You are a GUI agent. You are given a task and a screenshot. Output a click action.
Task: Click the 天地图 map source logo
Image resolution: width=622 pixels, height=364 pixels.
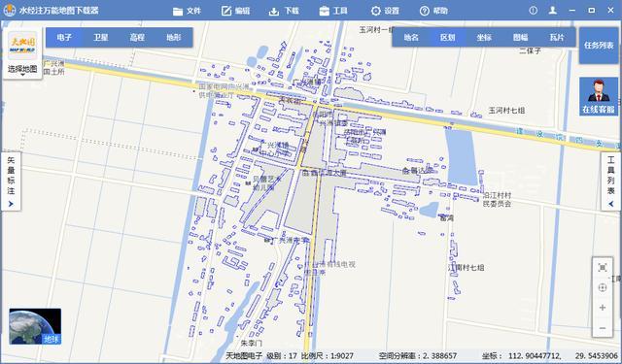(22, 46)
